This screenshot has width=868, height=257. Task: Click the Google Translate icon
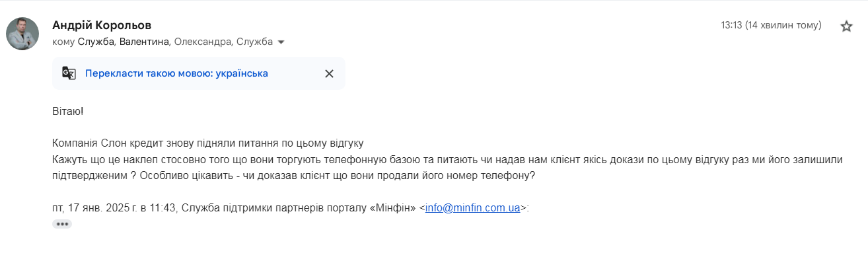(x=69, y=73)
